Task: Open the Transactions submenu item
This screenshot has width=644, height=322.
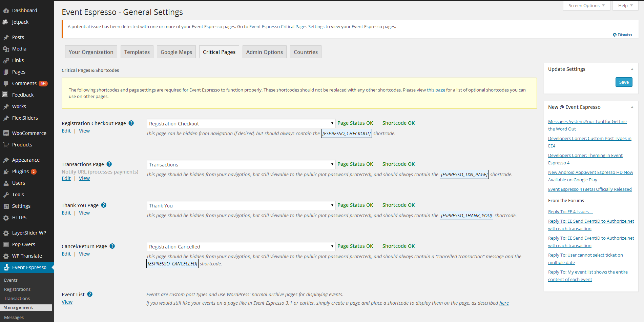Action: coord(17,299)
